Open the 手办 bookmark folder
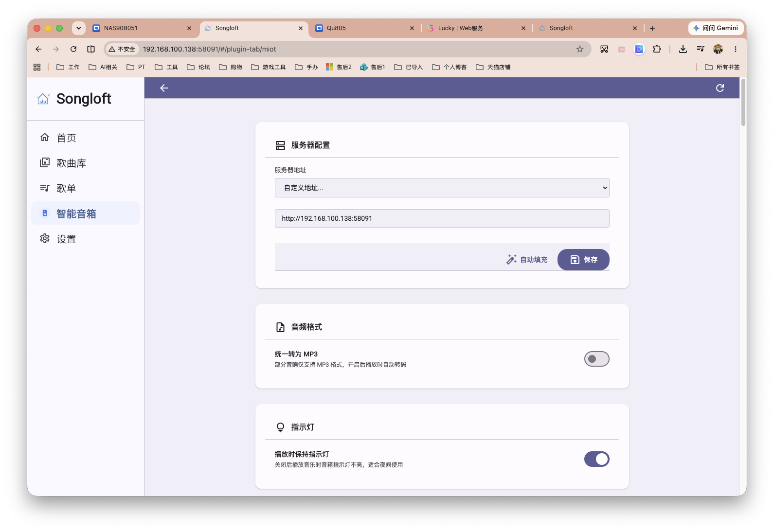The image size is (774, 532). tap(306, 67)
